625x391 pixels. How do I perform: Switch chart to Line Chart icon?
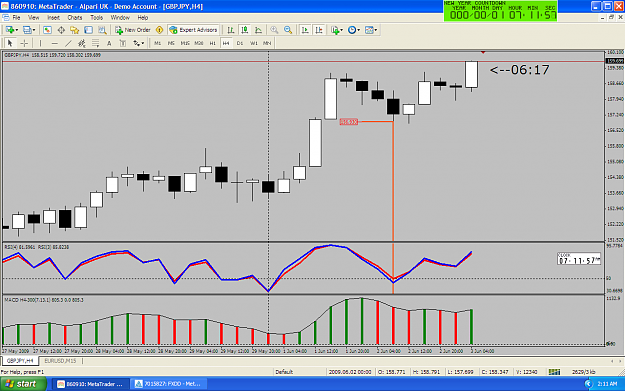point(258,30)
